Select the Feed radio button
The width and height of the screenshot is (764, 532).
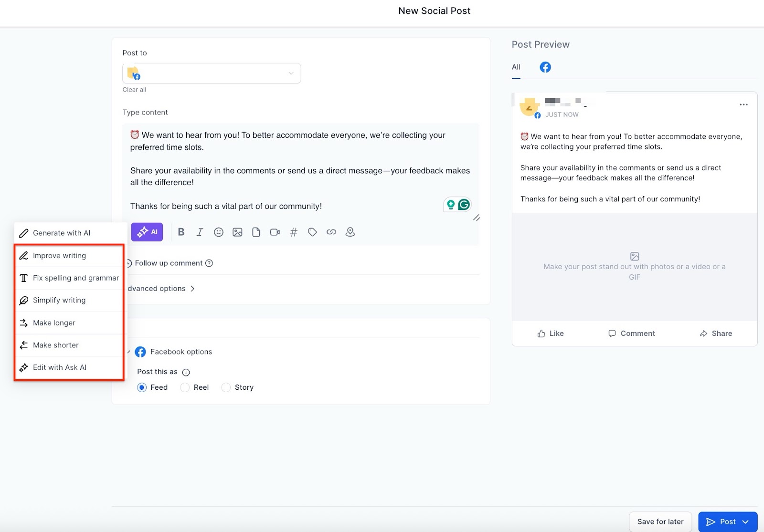click(142, 387)
